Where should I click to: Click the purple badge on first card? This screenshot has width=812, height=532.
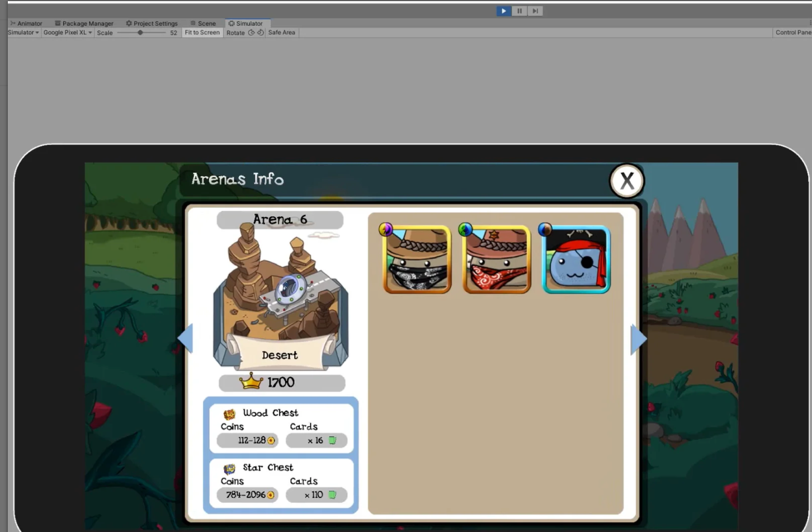(x=386, y=229)
